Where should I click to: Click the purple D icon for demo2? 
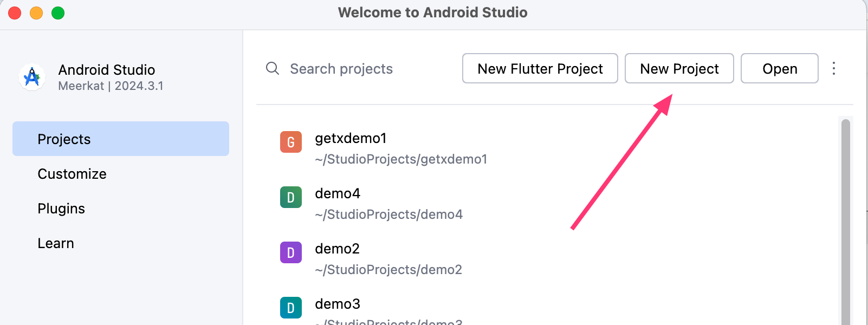click(291, 253)
